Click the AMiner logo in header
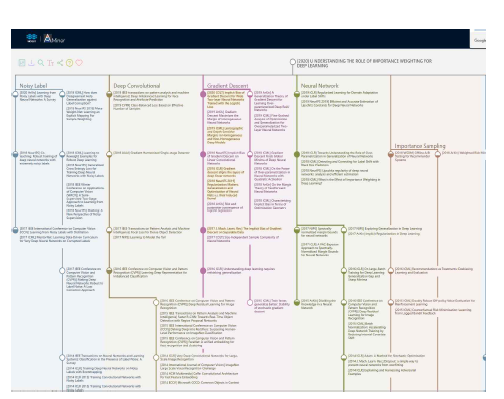 coord(54,39)
